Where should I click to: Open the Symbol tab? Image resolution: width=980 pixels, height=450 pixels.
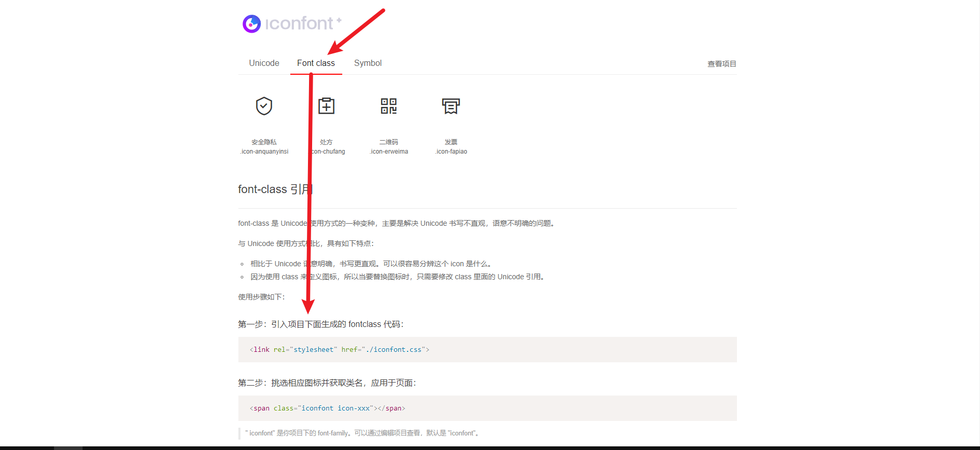tap(368, 63)
